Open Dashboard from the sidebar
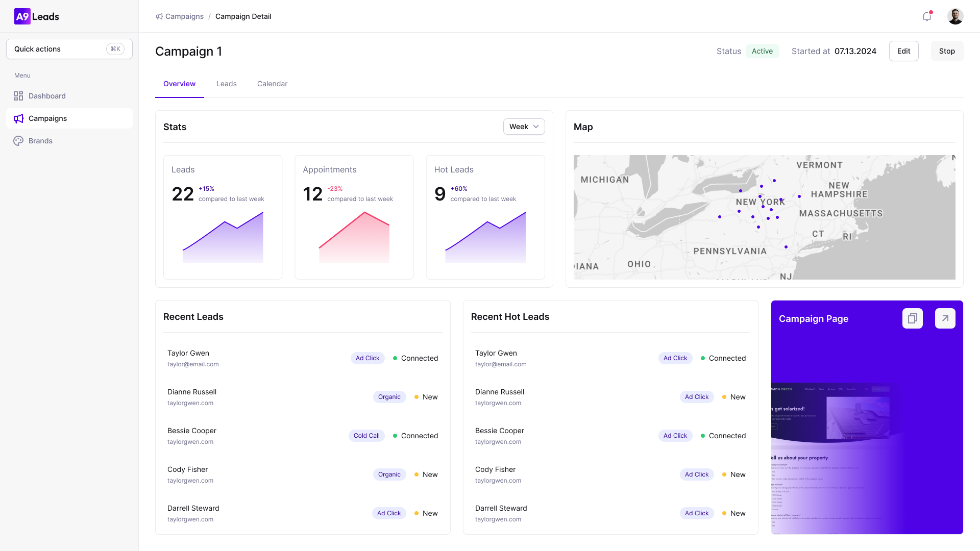This screenshot has height=551, width=980. click(x=47, y=96)
